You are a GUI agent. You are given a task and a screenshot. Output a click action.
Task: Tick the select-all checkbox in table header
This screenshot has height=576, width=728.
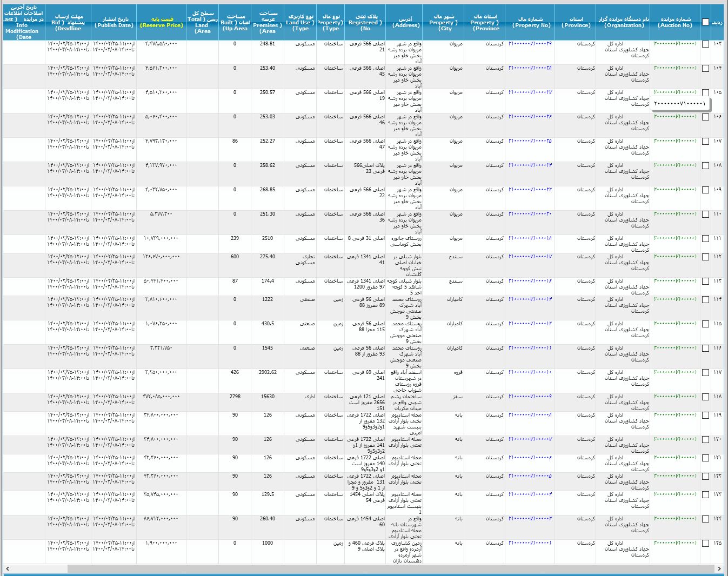click(x=705, y=22)
